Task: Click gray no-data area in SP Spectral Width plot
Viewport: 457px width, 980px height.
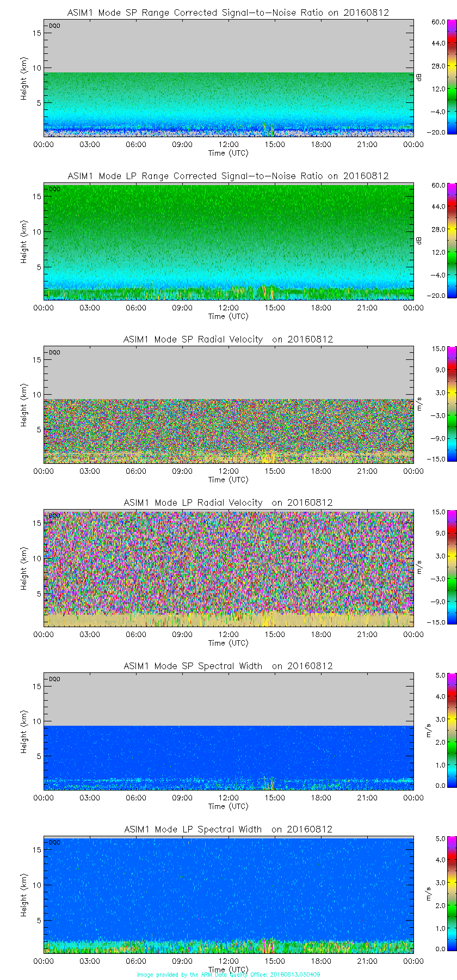Action: coord(228,700)
